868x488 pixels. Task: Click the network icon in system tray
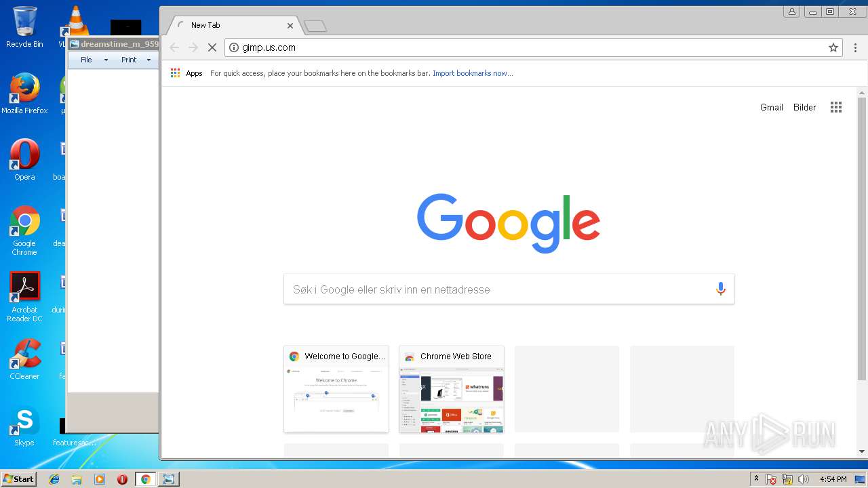pyautogui.click(x=787, y=479)
